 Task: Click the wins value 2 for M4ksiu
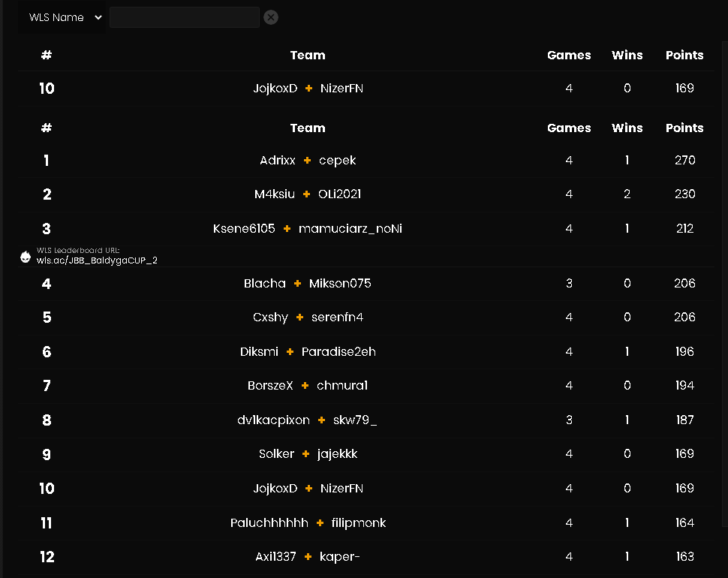point(627,194)
